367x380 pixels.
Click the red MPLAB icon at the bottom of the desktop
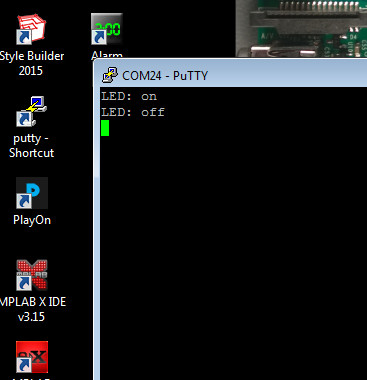pyautogui.click(x=32, y=357)
